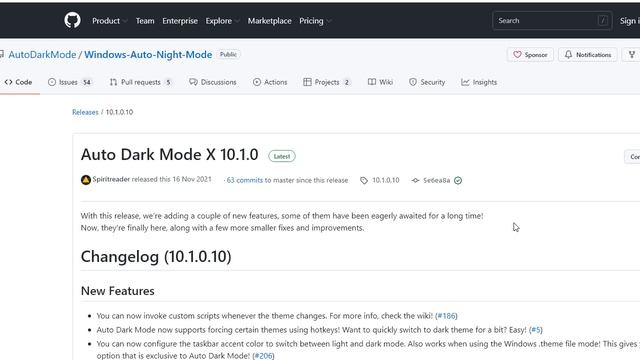Open the Windows-Auto-Night-Mode repository link
Viewport: 640px width, 360px height.
click(148, 55)
